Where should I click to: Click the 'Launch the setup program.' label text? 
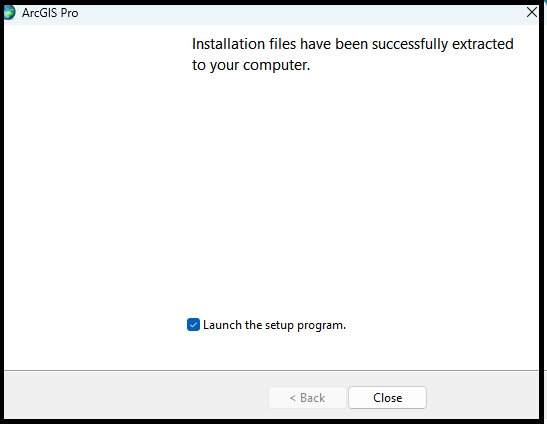(274, 325)
